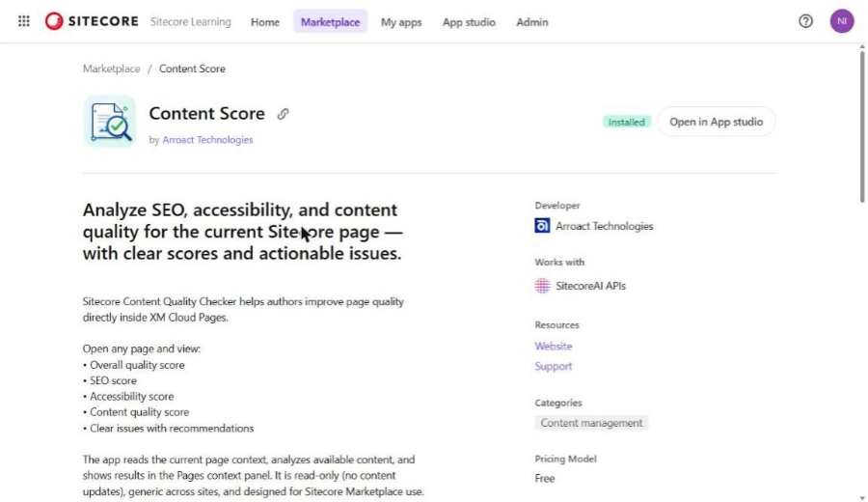This screenshot has height=502, width=868.
Task: Click the Analyze SEO headline text
Action: [242, 232]
